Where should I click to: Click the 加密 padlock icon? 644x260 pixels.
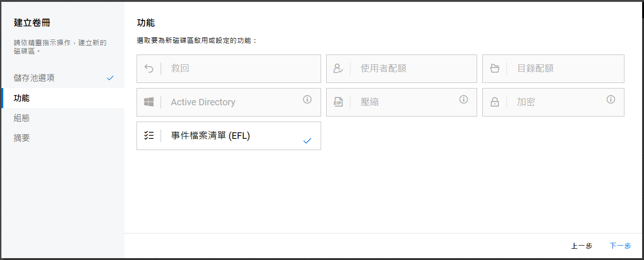495,102
